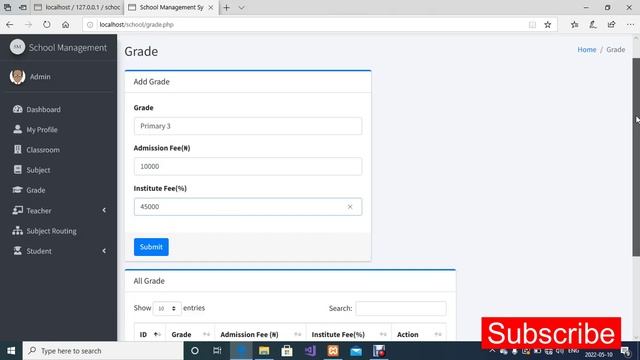Screen dimensions: 640x360
Task: Click the Institute Fee input field
Action: coord(248,207)
